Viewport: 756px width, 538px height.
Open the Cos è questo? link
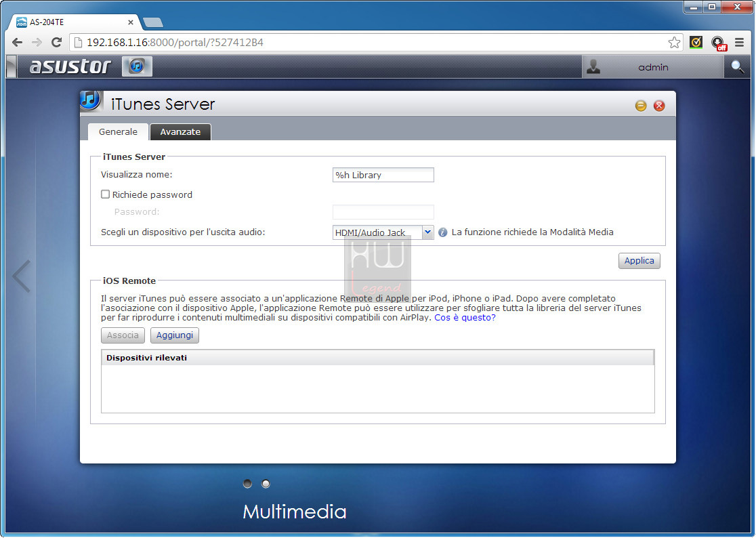pos(465,318)
